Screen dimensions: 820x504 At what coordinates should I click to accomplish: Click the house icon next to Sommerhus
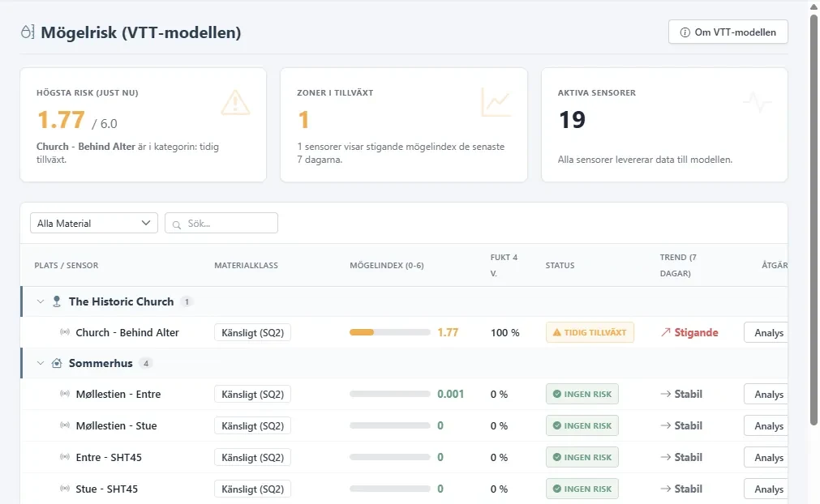[x=57, y=363]
